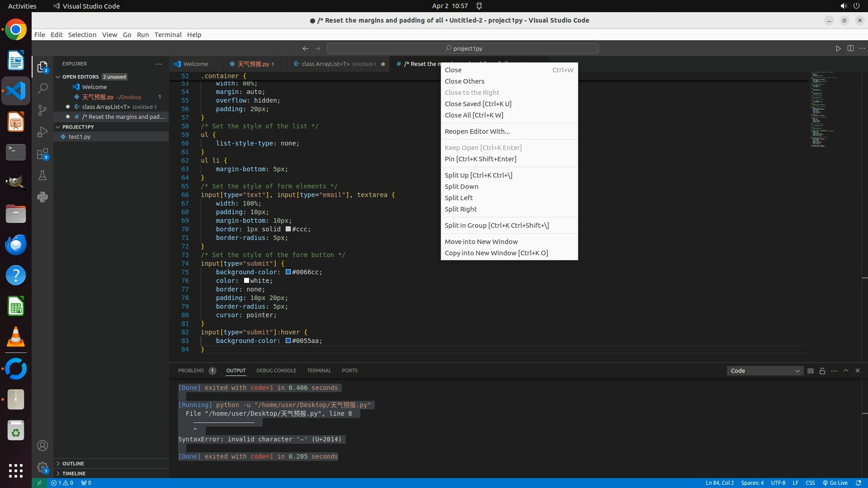This screenshot has width=868, height=488.
Task: Click Go Live in status bar
Action: [835, 483]
